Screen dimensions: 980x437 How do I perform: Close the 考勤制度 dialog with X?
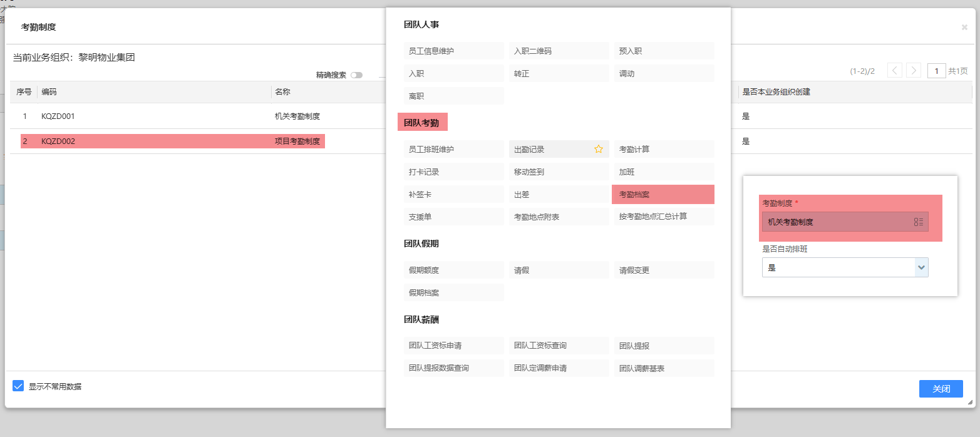964,27
